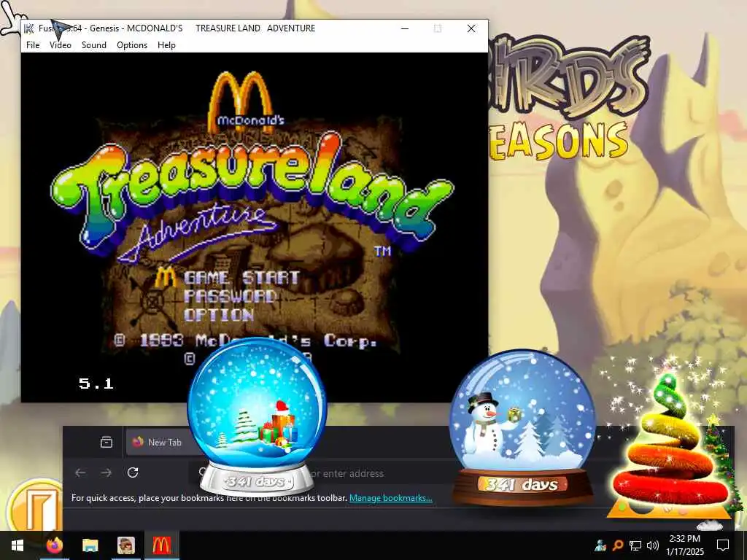Open network settings tray icon

click(x=635, y=545)
